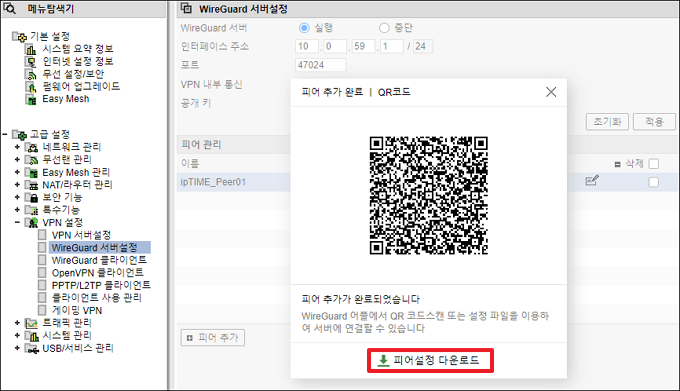680x391 pixels.
Task: Click the 보안 기능 lock icon
Action: (x=32, y=198)
